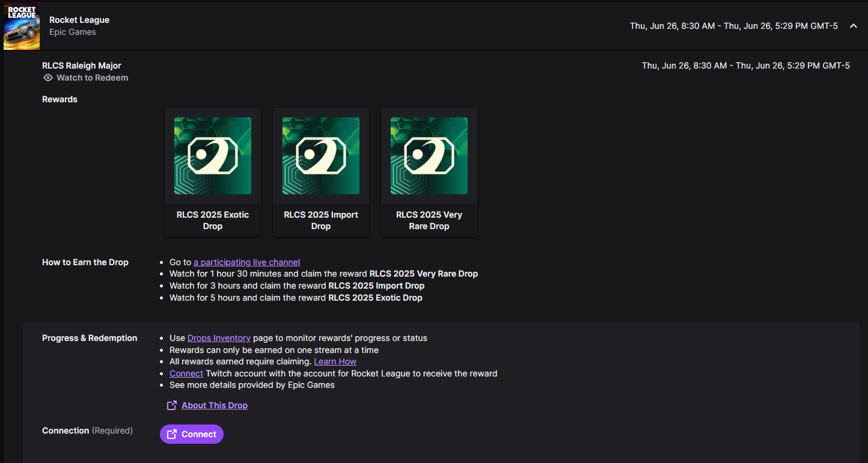Click the Watch for 3 hours line

[297, 286]
